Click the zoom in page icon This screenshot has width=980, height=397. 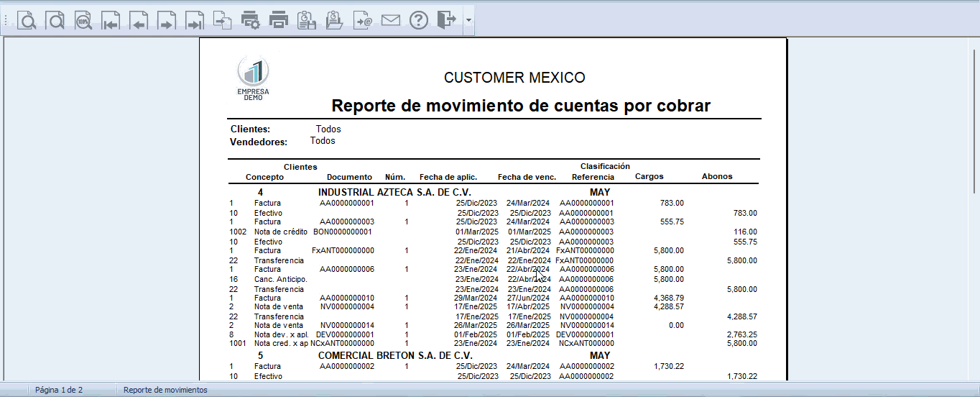(x=27, y=20)
